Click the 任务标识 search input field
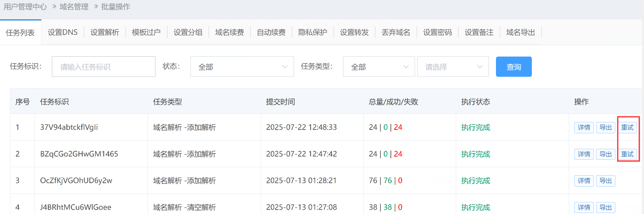644x214 pixels. [x=104, y=67]
